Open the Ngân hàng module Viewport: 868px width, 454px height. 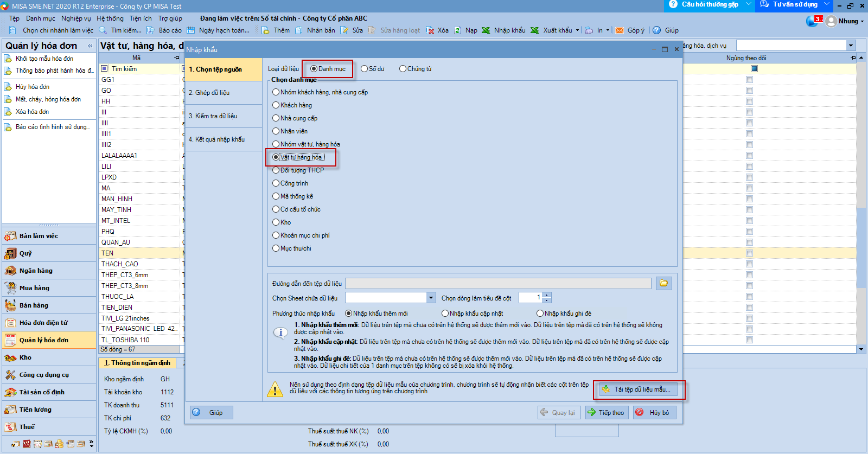[36, 271]
